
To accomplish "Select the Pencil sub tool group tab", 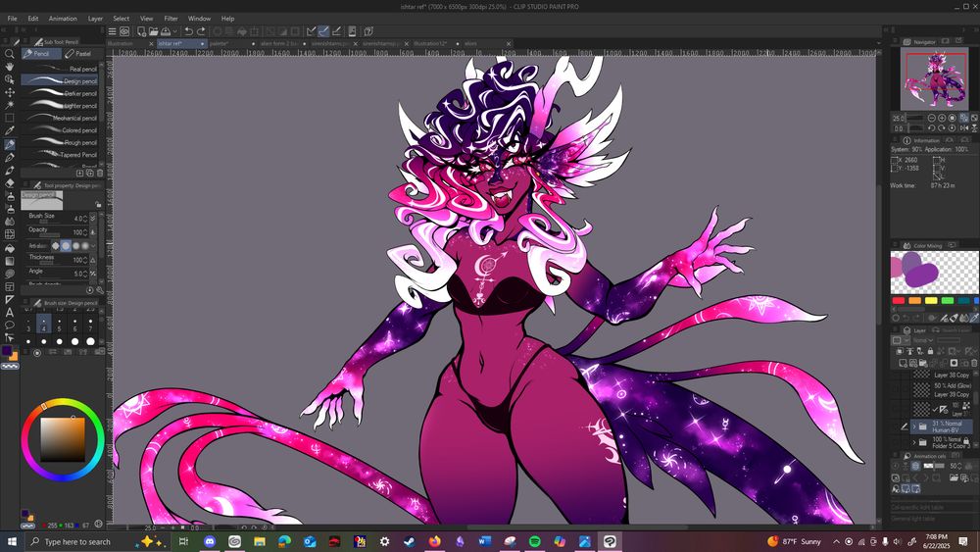I will [40, 54].
